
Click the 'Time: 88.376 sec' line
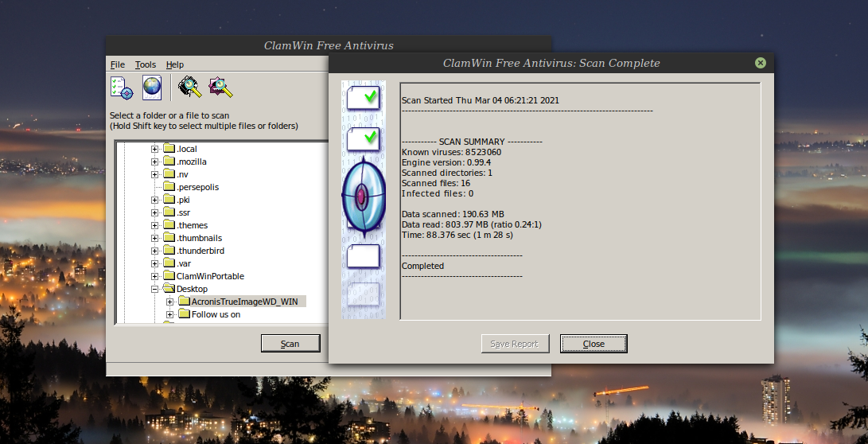(457, 235)
